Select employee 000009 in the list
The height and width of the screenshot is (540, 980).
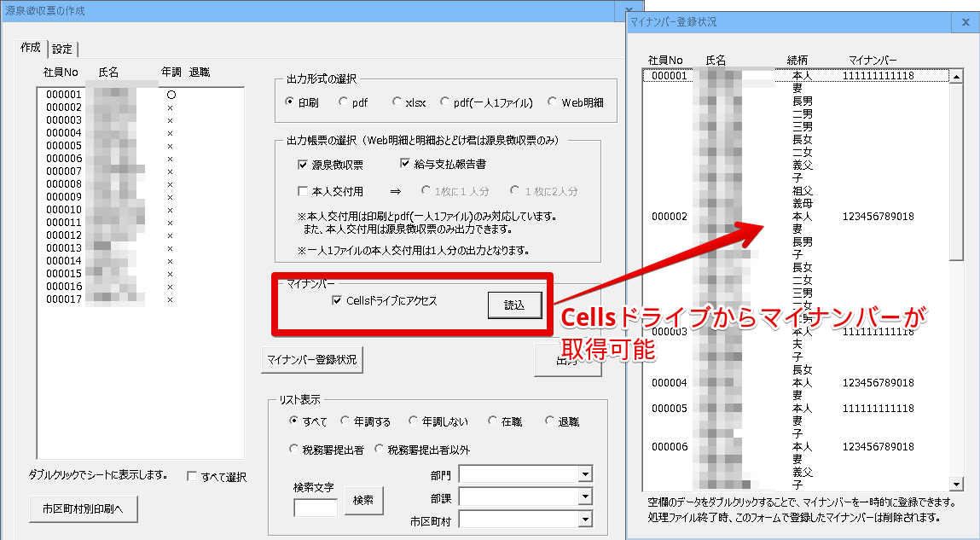coord(140,197)
